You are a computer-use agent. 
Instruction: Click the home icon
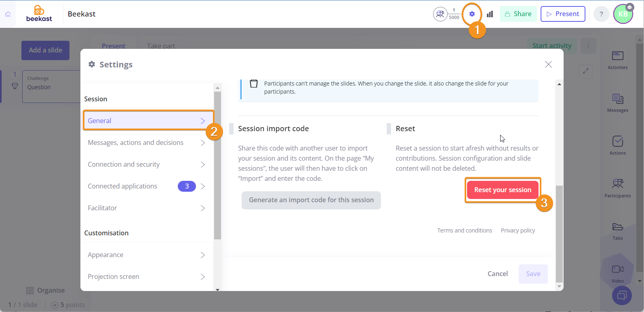[8, 14]
